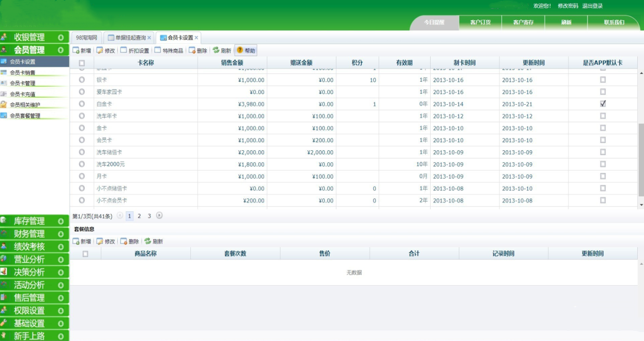Select the radio for 白金卡 row
Image resolution: width=644 pixels, height=341 pixels.
[82, 104]
